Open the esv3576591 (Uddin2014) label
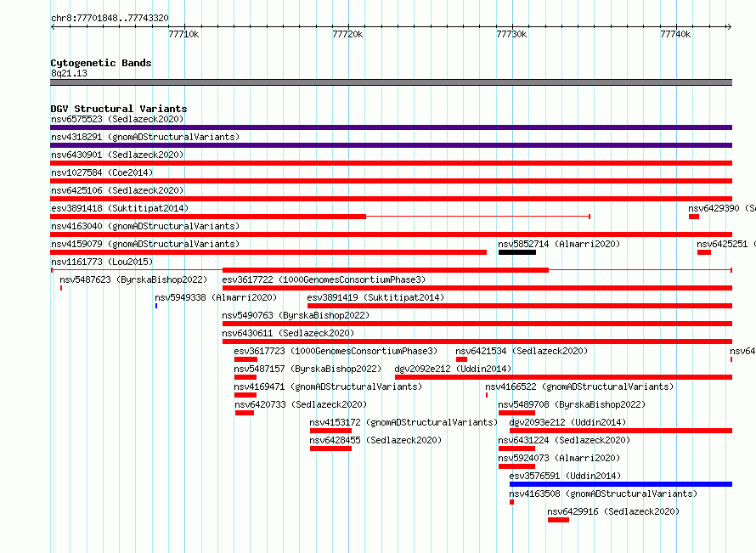 (x=565, y=476)
